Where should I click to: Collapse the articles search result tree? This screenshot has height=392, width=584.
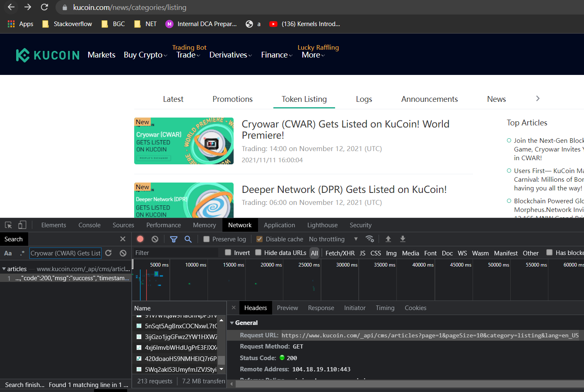tap(4, 269)
